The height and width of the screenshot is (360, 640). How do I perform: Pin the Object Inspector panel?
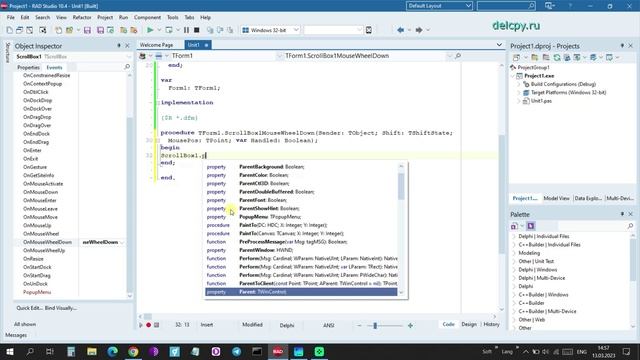tap(119, 46)
